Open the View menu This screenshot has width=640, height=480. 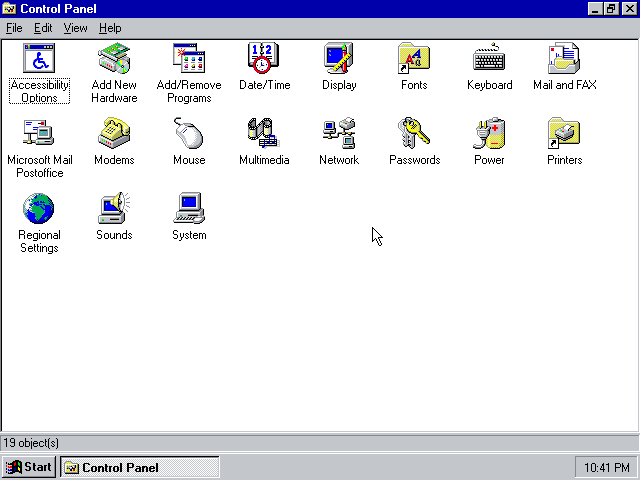(76, 28)
